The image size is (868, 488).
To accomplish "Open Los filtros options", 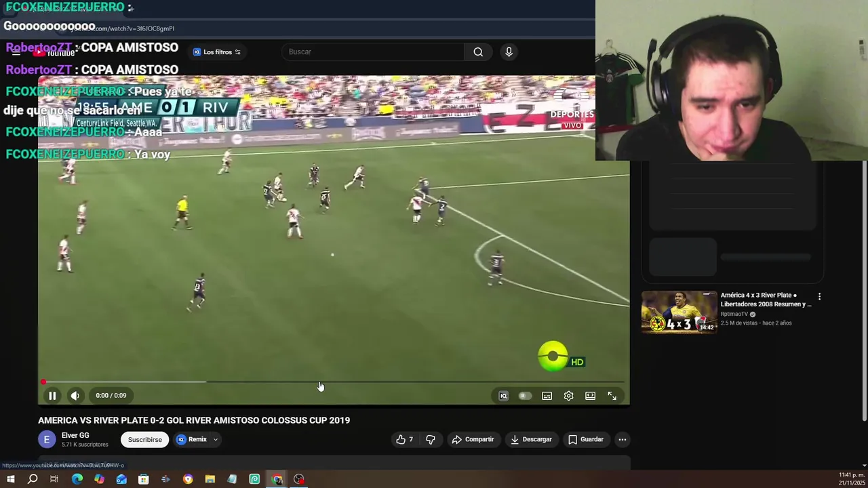I will (x=217, y=52).
